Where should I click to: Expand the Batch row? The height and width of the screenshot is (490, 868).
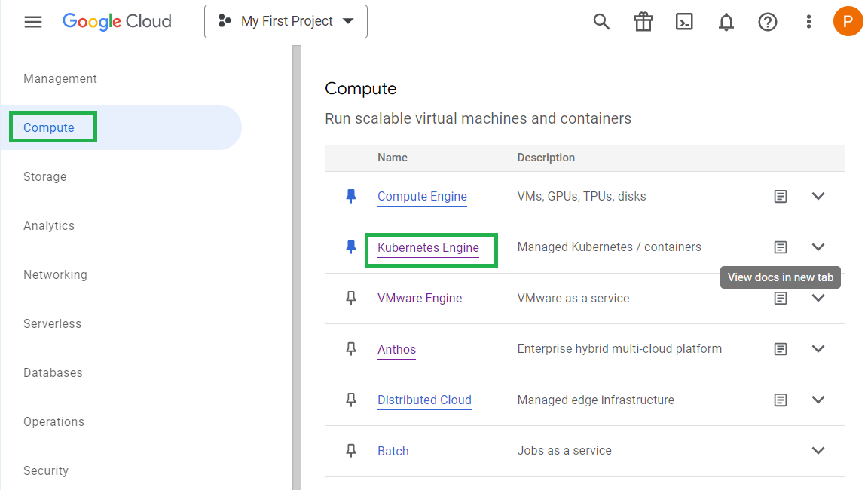(x=818, y=451)
